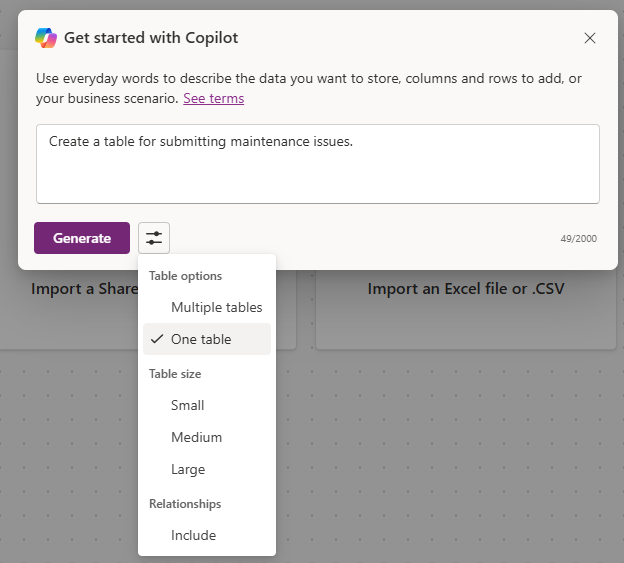Click the Table options section header

[185, 276]
